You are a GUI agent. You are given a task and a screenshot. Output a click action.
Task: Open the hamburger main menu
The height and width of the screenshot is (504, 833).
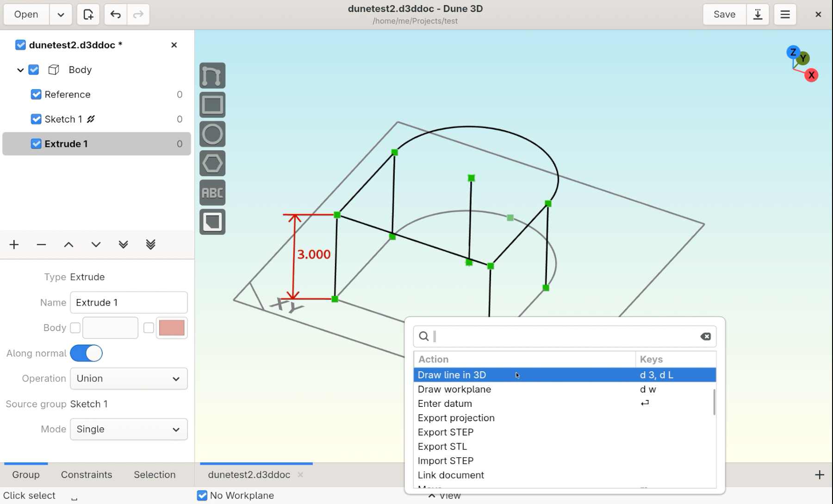[785, 14]
